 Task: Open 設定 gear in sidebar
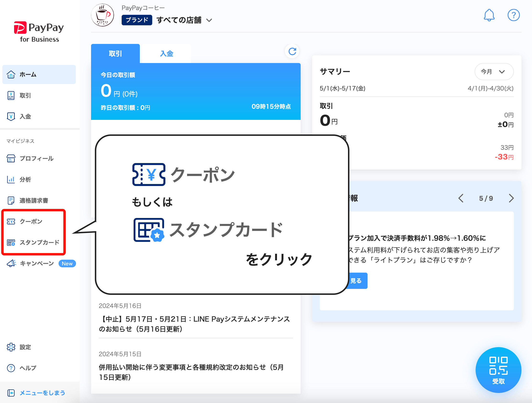25,347
